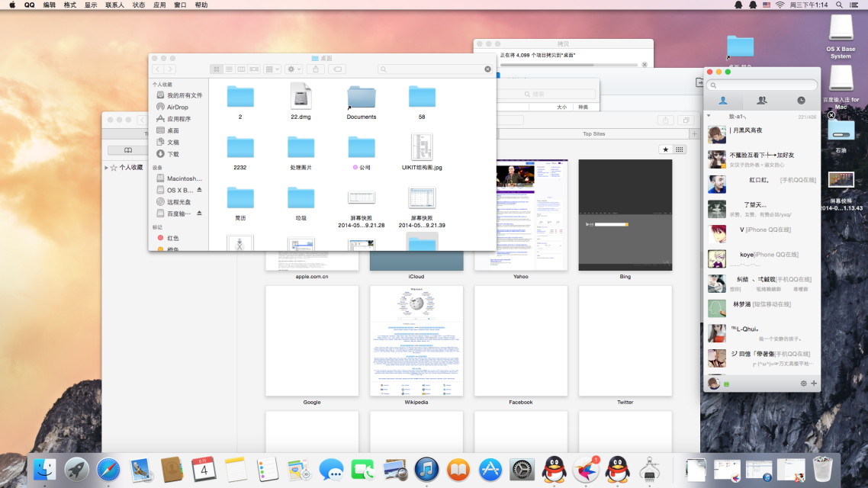Expand 个人收藏 in Safari sidebar
Viewport: 868px width, 488px height.
[x=106, y=167]
